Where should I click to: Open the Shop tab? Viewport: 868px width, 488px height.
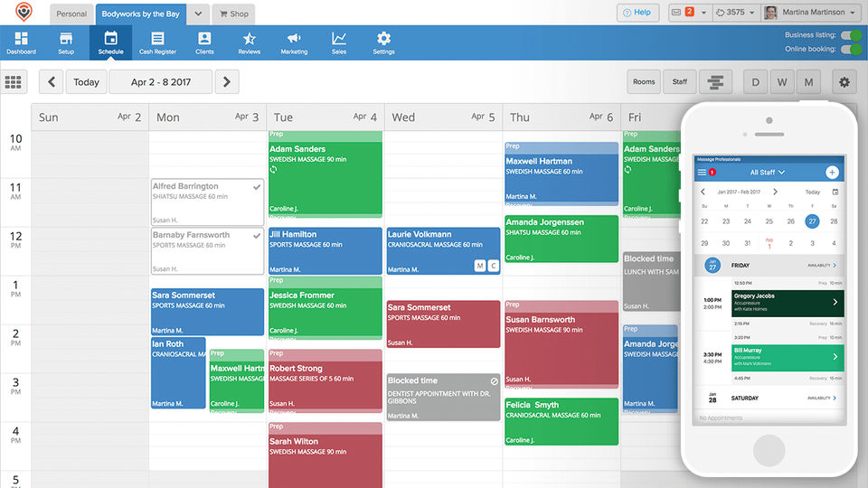point(234,14)
